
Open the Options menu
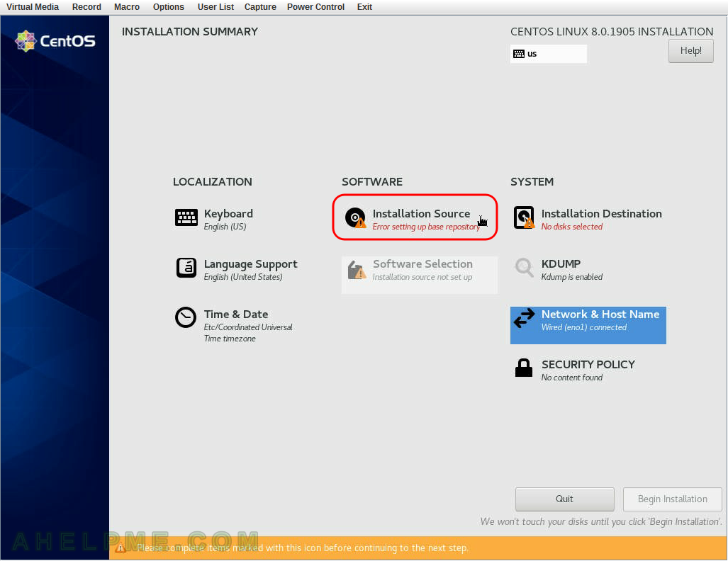[x=169, y=7]
